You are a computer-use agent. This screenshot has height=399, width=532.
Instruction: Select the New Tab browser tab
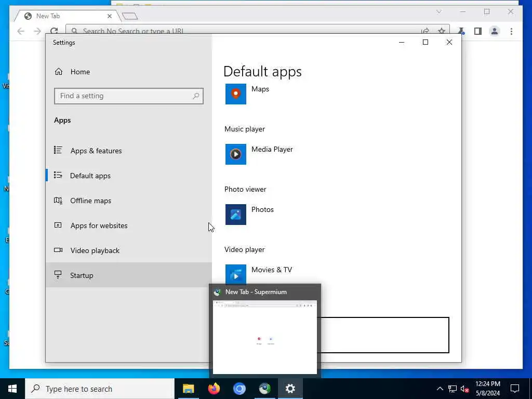[x=68, y=16]
